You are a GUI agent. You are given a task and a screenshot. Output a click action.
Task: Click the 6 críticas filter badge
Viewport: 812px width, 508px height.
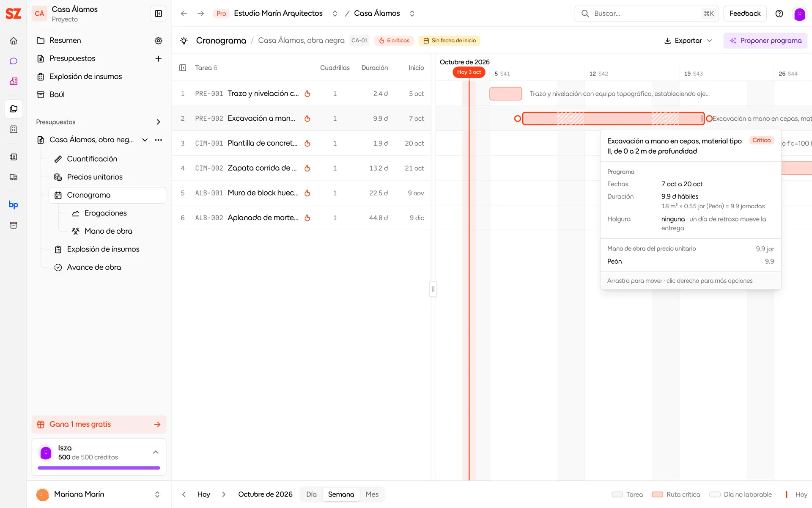[x=394, y=41]
